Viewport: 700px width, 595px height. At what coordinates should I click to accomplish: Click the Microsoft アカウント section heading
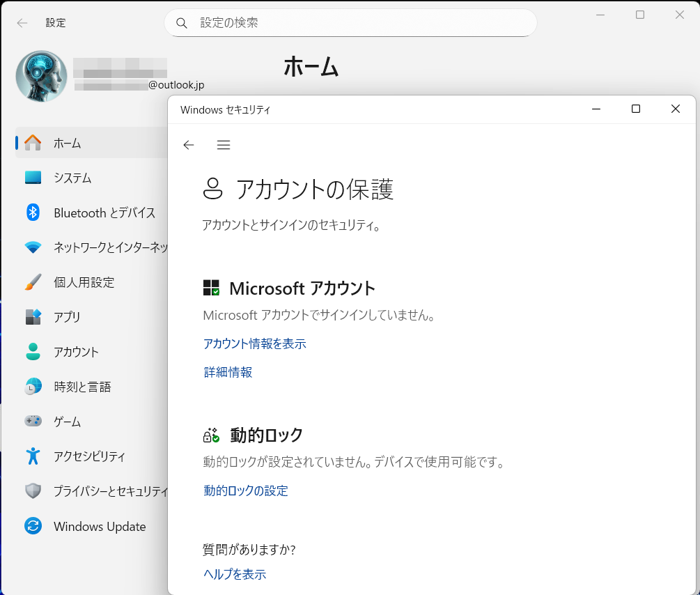click(x=302, y=288)
